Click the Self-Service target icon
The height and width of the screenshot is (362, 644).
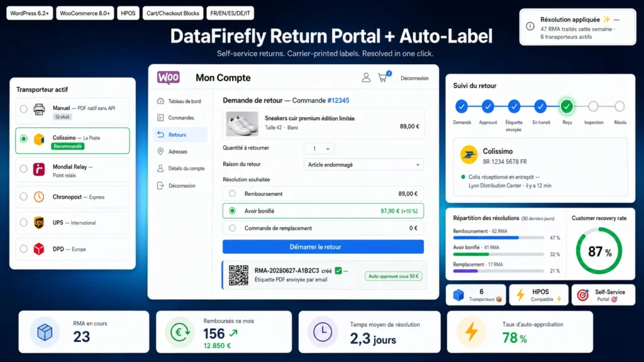[583, 295]
